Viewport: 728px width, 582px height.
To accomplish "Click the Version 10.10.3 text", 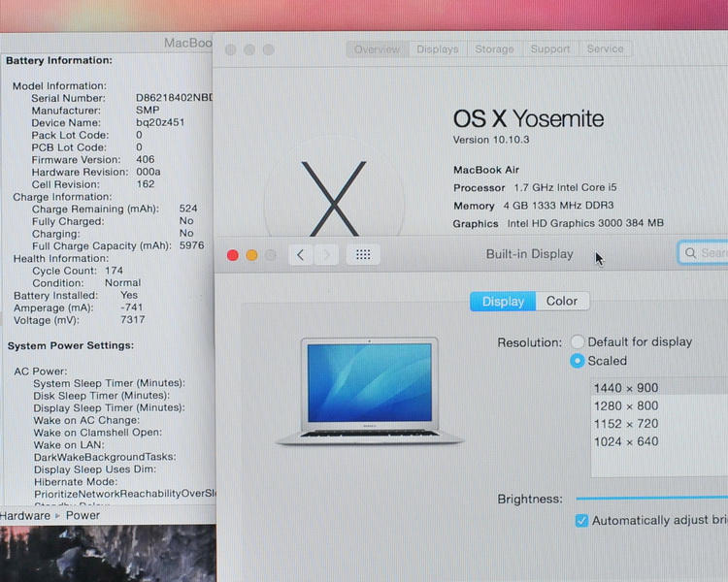I will coord(491,140).
